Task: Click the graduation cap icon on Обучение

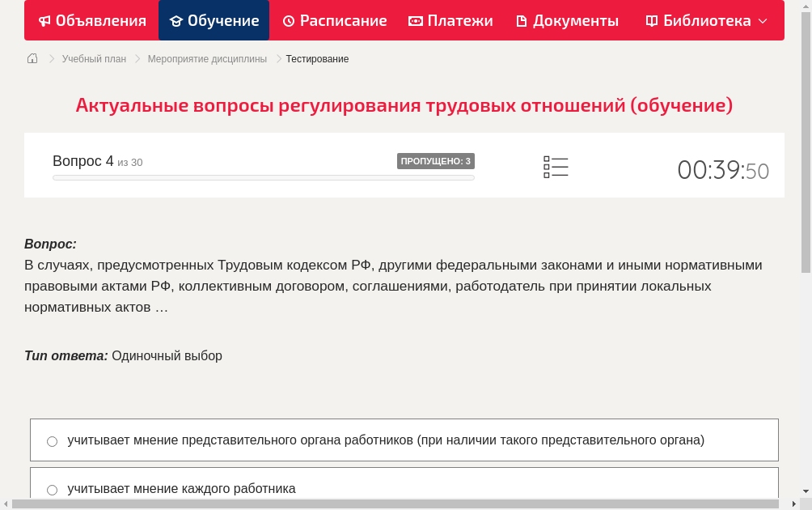Action: point(177,20)
